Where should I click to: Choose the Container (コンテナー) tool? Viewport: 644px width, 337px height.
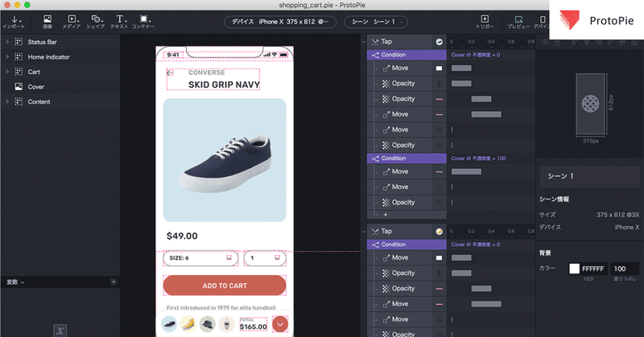[x=143, y=22]
